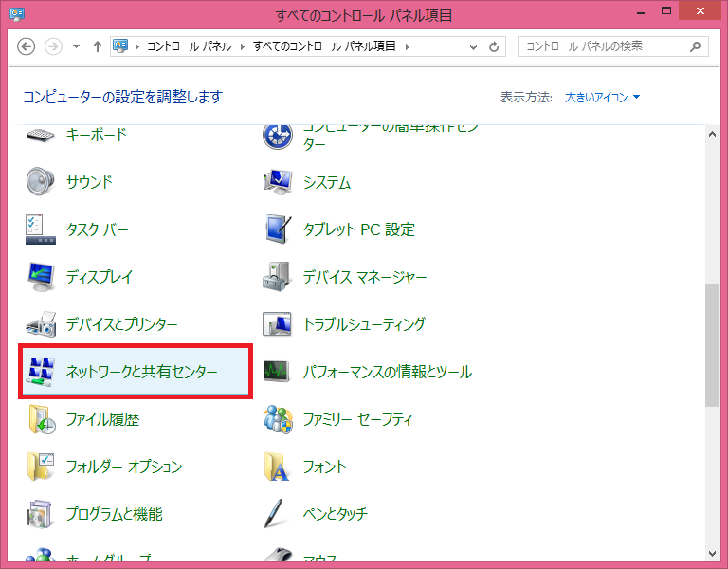
Task: Open ネットワークと共有センター link text
Action: [x=141, y=372]
